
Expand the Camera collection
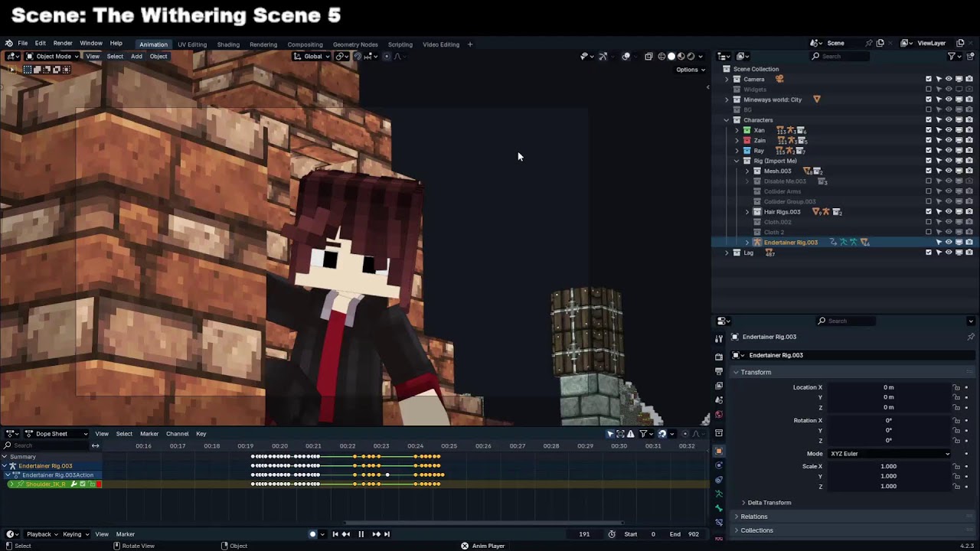pyautogui.click(x=727, y=79)
